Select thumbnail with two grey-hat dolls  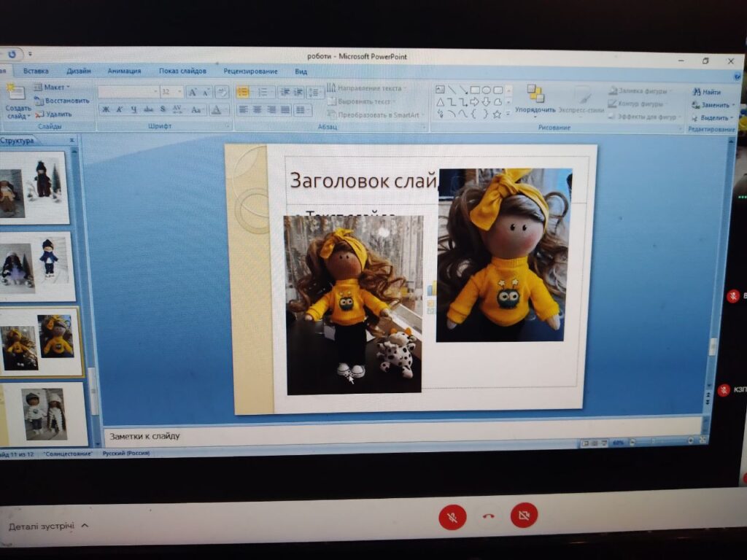coord(45,414)
